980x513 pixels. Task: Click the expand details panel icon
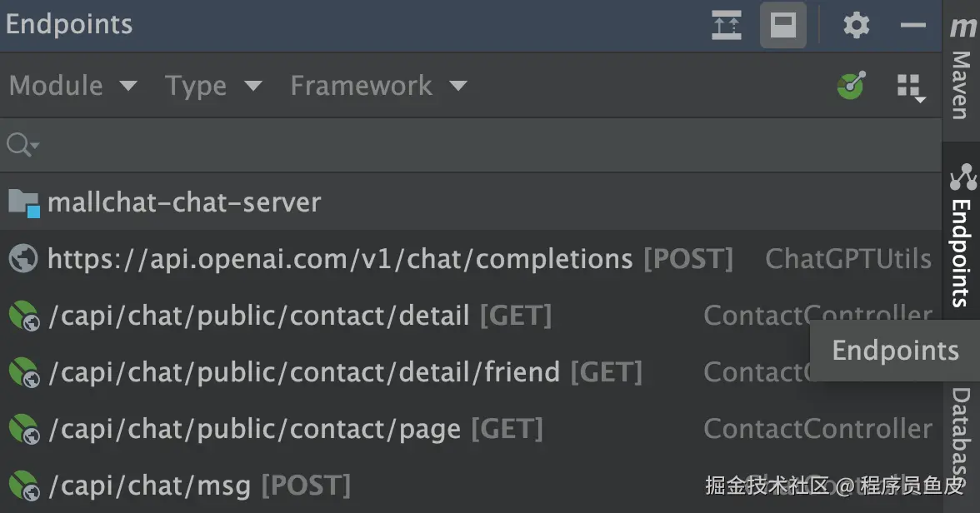point(727,25)
